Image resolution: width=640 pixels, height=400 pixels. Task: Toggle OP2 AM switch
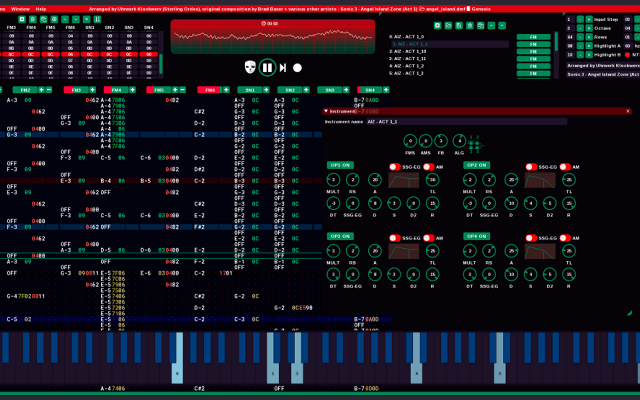pyautogui.click(x=565, y=167)
